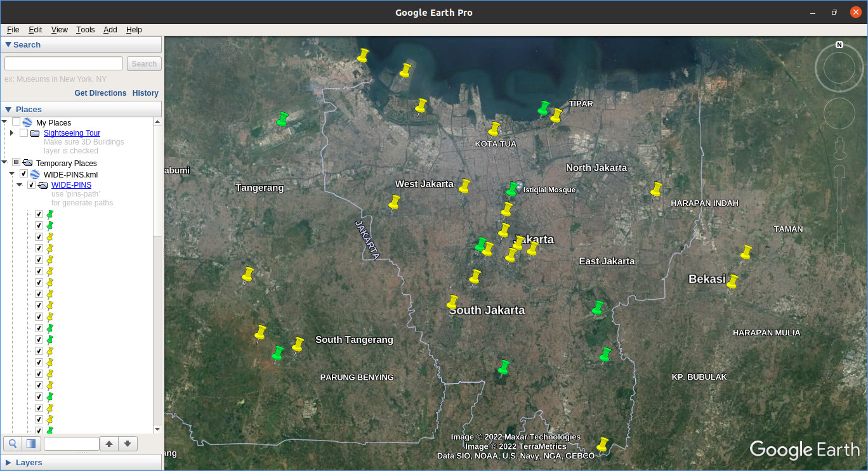868x471 pixels.
Task: Click the yellow pushpin next to Bekasi label
Action: [732, 282]
